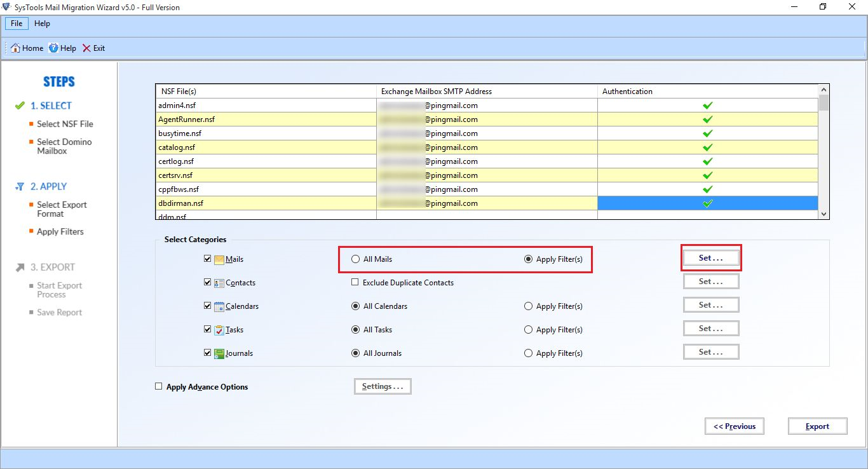Click scrollbar down arrow of NSF table
This screenshot has width=868, height=469.
(824, 214)
